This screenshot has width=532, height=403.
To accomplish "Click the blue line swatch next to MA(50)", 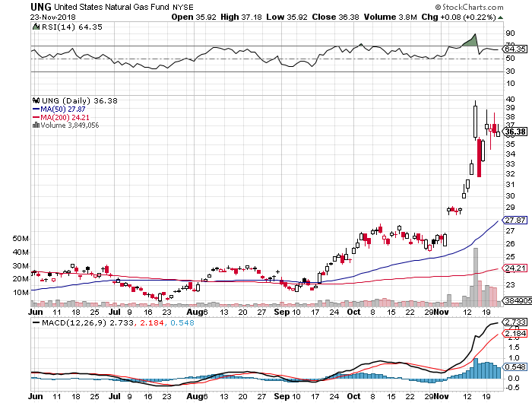I will pos(36,109).
